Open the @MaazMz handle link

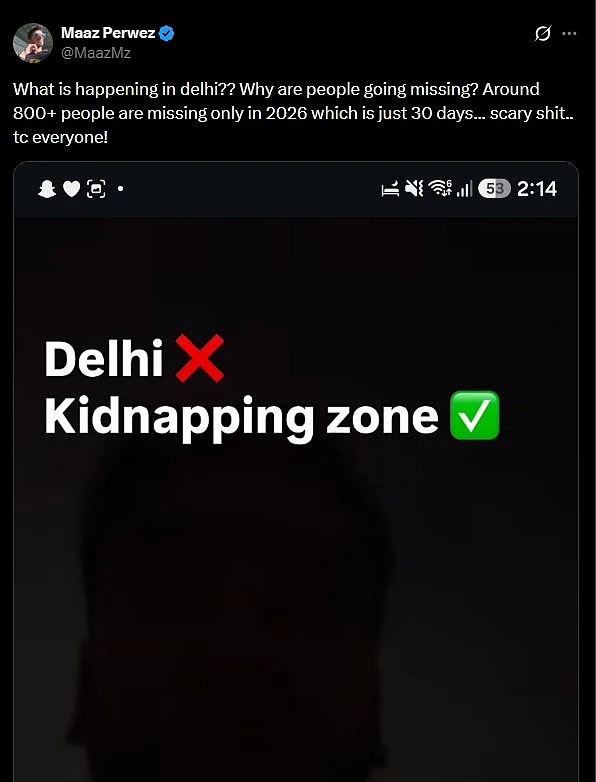96,52
